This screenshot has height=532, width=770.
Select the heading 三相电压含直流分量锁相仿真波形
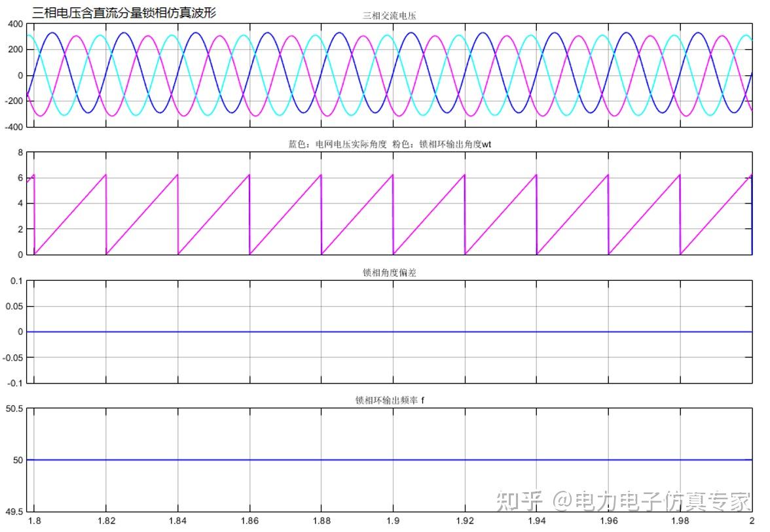coord(124,12)
